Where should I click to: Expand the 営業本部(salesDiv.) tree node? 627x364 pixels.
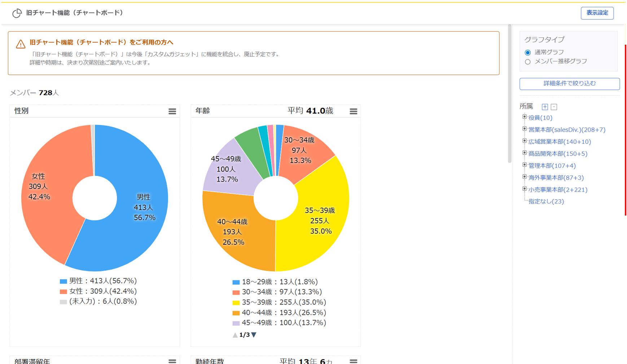pyautogui.click(x=525, y=129)
